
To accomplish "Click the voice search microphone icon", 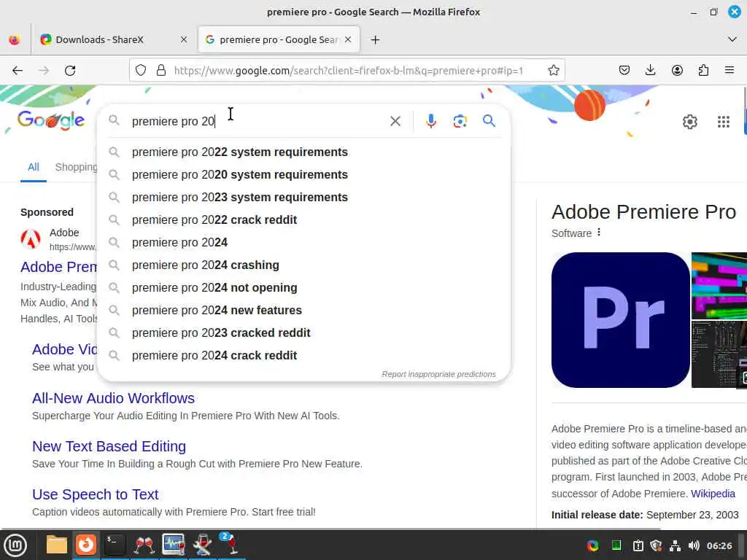I will tap(430, 121).
